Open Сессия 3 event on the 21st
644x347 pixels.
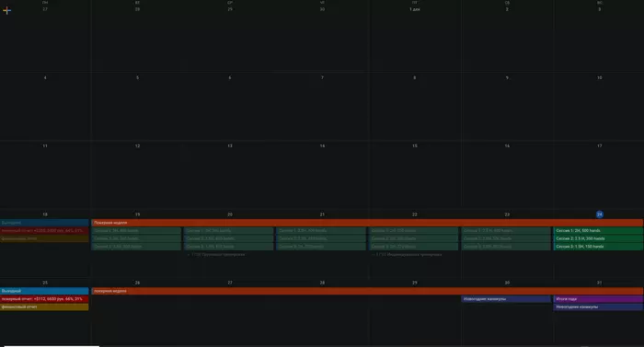click(x=321, y=247)
